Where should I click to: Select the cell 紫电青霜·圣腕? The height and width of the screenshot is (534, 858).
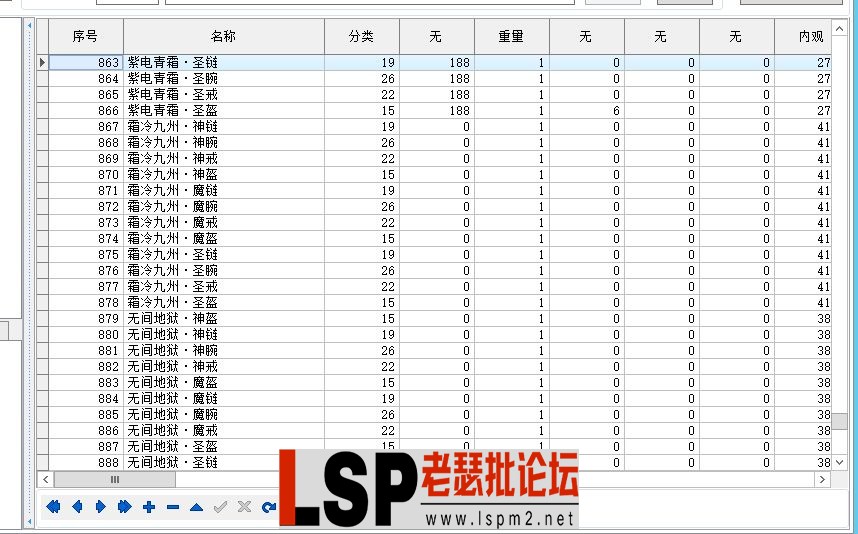pyautogui.click(x=224, y=78)
